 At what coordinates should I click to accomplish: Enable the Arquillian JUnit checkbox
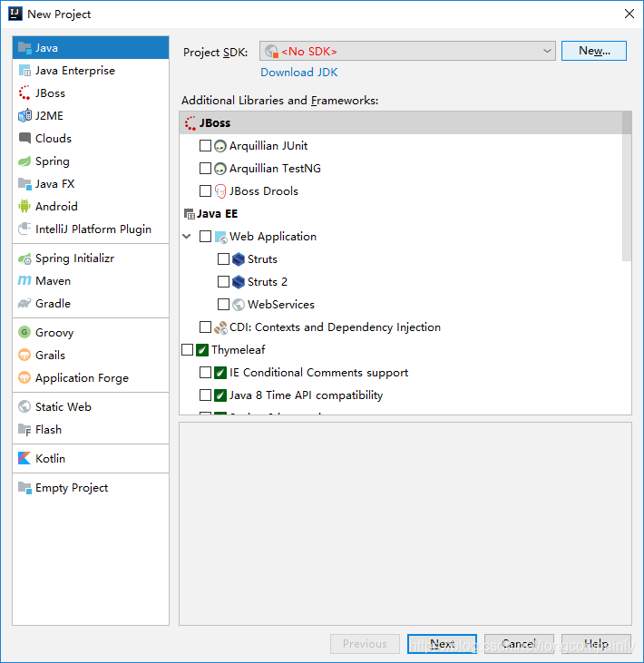(205, 146)
